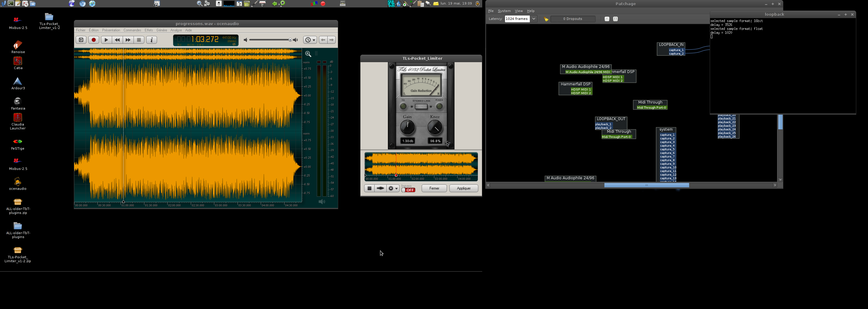Expand the Latency frames dropdown
Screen dimensions: 868x309
coord(533,19)
